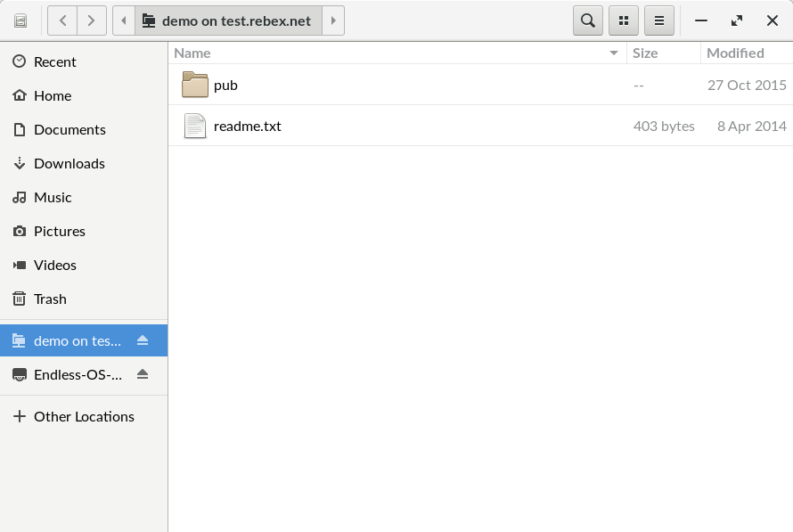Open Documents in the sidebar
793x532 pixels.
pos(84,129)
